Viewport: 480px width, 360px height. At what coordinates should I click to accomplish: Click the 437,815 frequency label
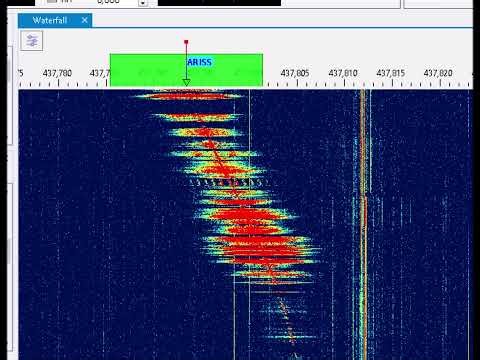(x=391, y=73)
